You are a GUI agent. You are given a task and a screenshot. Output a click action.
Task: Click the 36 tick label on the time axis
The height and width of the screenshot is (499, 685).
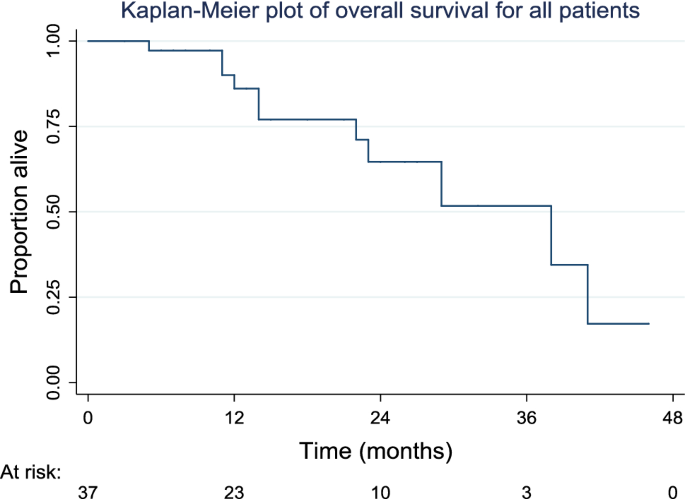coord(526,416)
